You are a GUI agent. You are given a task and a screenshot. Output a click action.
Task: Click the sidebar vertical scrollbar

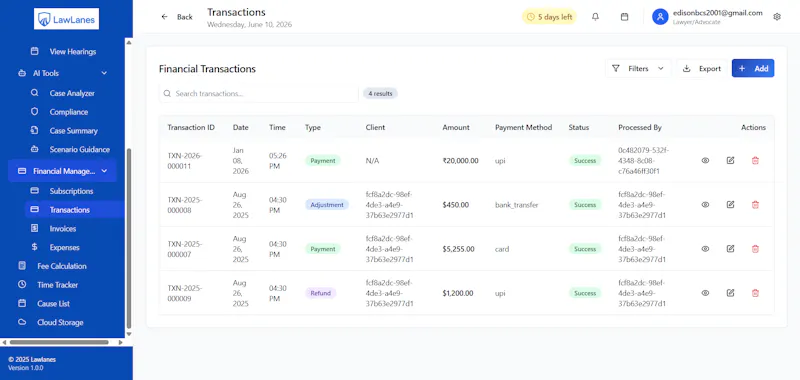tap(129, 238)
